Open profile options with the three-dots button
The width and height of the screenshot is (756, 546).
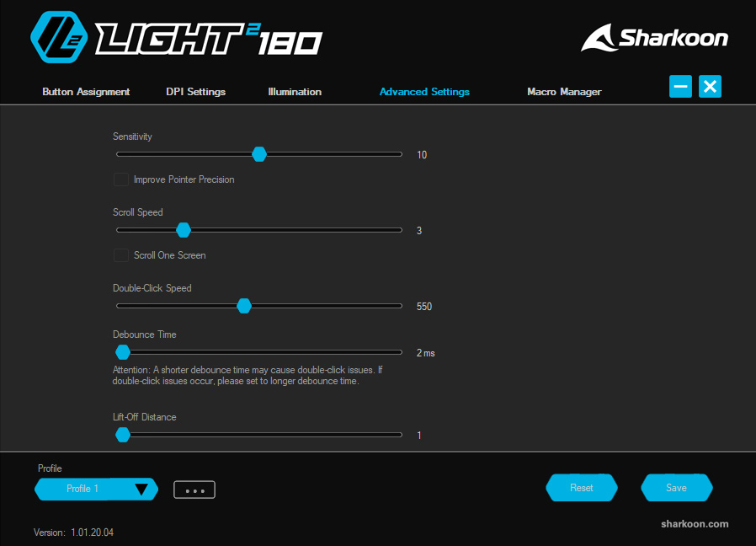pos(194,490)
